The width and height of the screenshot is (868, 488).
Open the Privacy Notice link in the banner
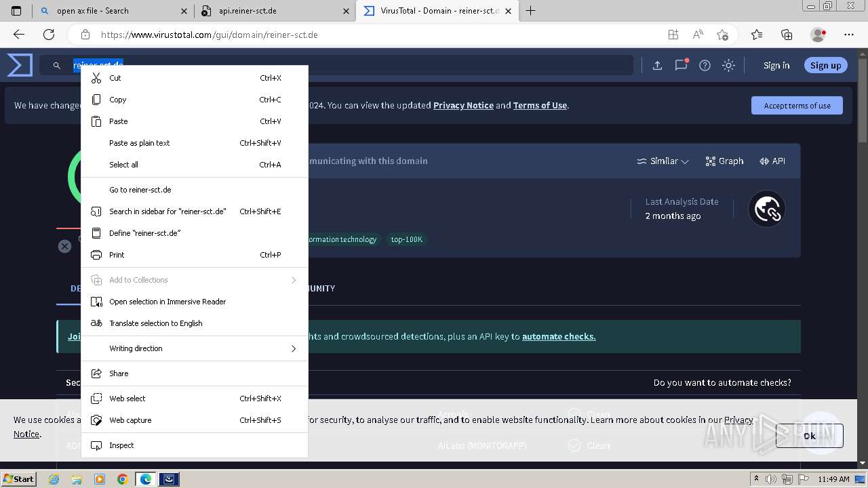[463, 105]
